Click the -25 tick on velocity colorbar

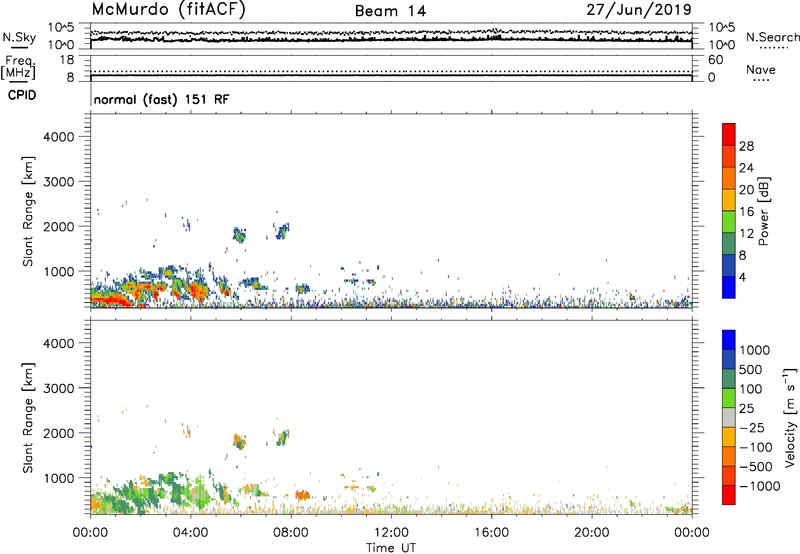[x=752, y=428]
